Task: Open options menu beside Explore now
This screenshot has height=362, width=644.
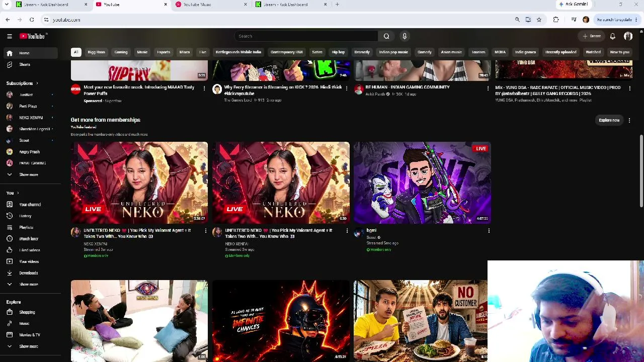Action: pyautogui.click(x=629, y=120)
